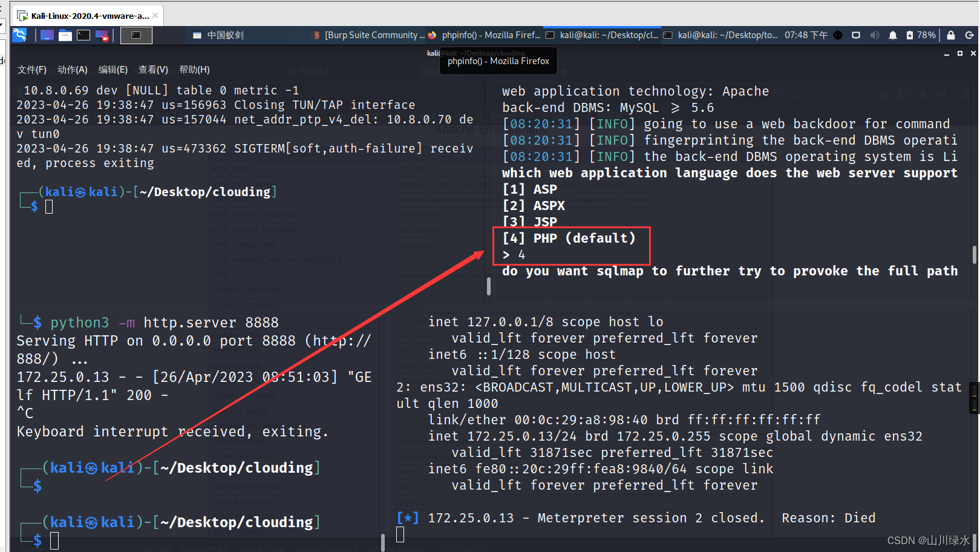Click the logout session icon

click(969, 35)
